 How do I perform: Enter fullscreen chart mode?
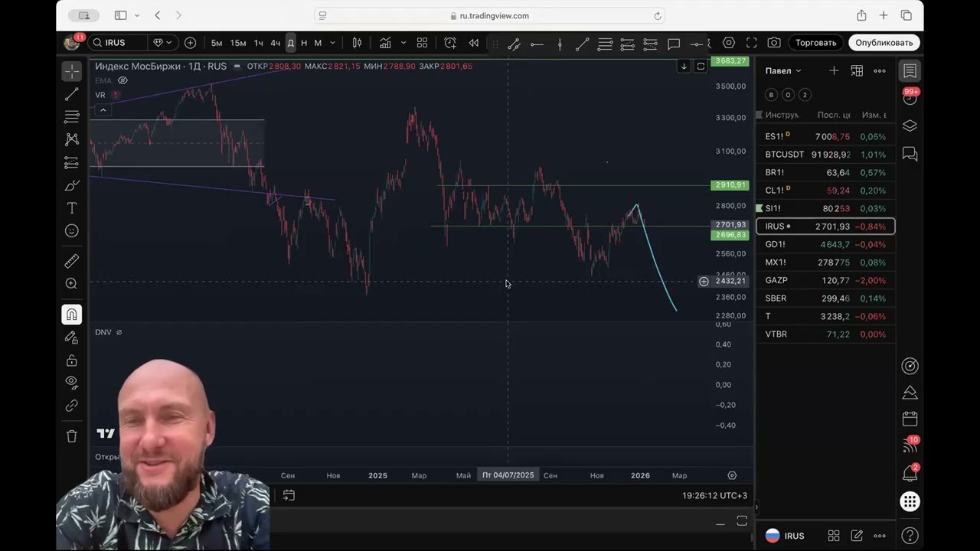752,43
